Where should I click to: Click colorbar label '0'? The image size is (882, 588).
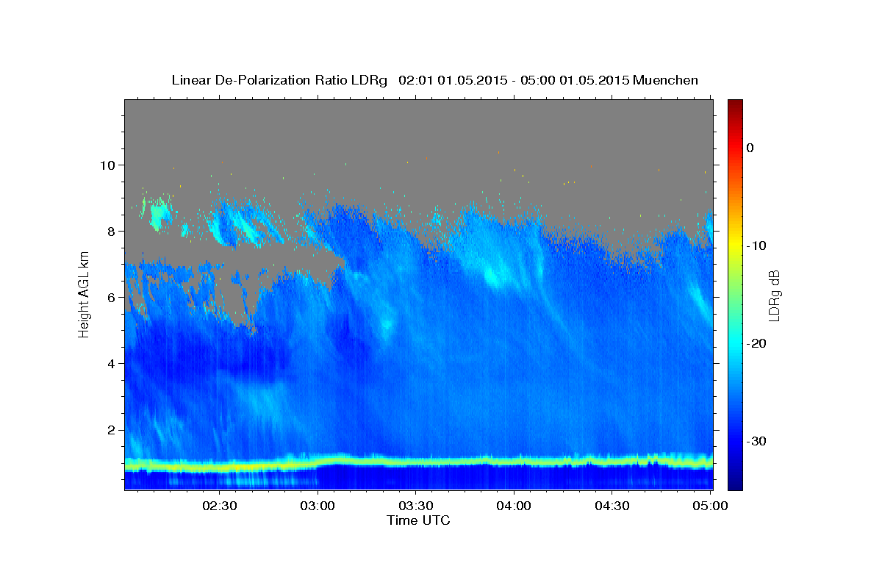click(x=750, y=148)
